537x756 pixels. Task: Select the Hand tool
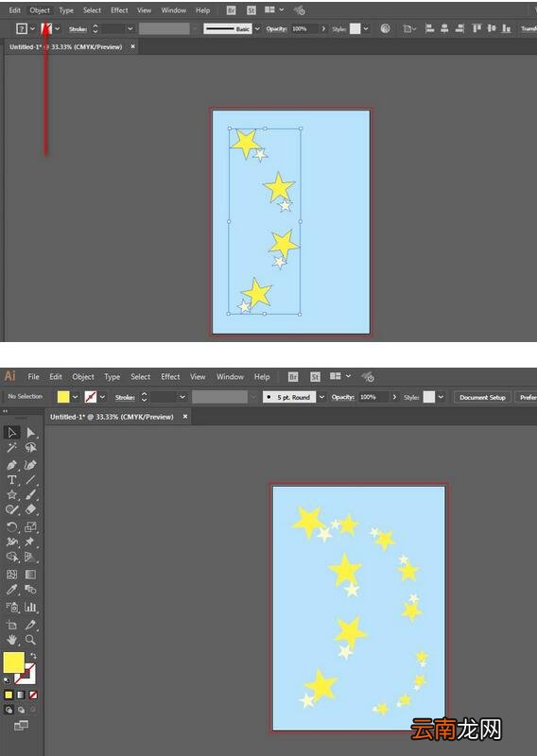coord(12,640)
